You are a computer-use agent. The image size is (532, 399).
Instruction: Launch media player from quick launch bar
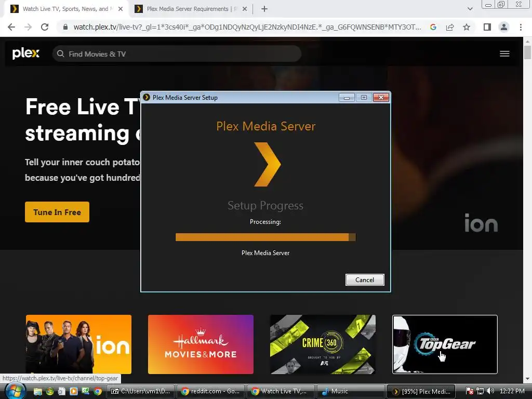pyautogui.click(x=74, y=391)
